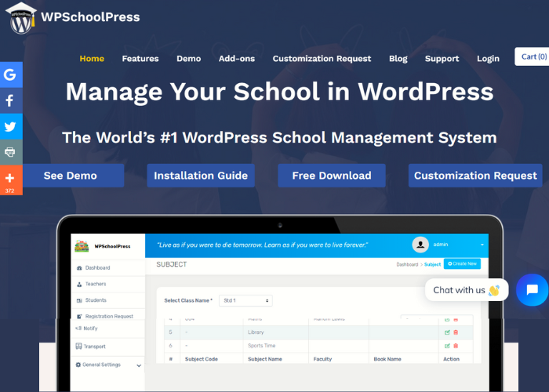Open the chat bubble icon

tap(532, 290)
